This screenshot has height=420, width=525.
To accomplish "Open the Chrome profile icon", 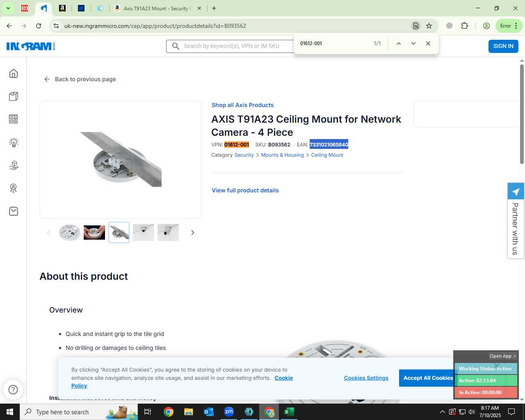I will point(486,26).
